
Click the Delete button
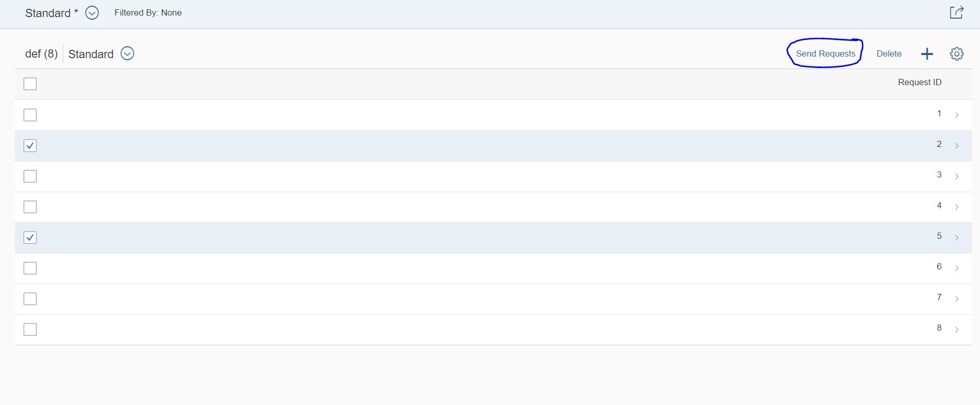889,53
